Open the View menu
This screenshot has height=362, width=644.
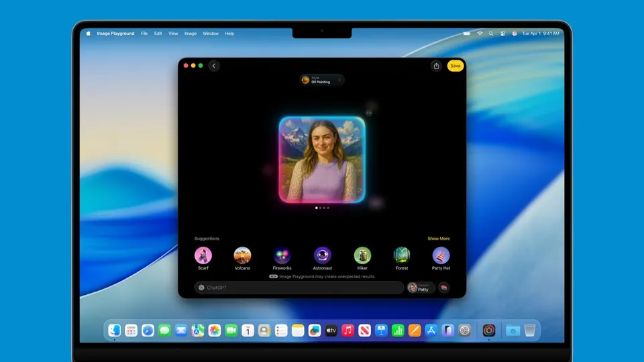click(173, 34)
